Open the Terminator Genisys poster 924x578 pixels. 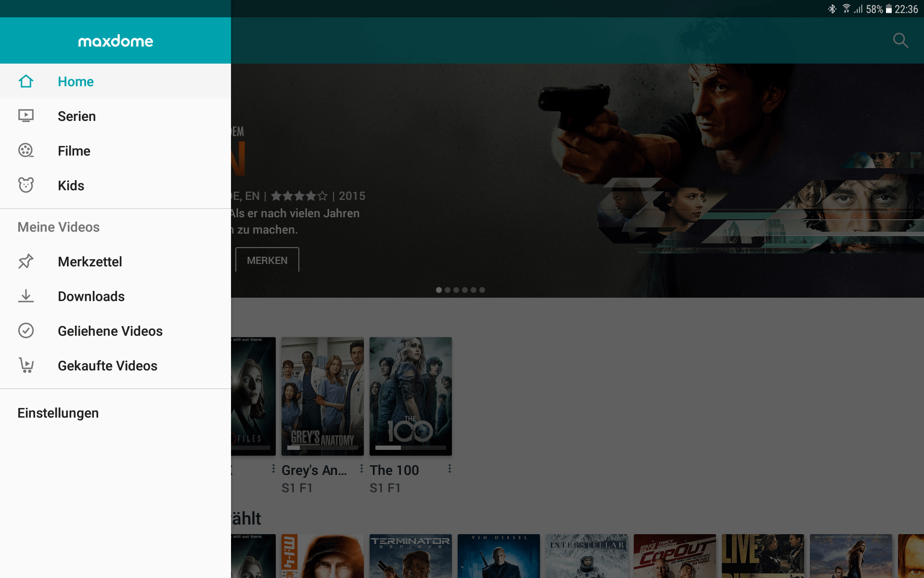[411, 556]
